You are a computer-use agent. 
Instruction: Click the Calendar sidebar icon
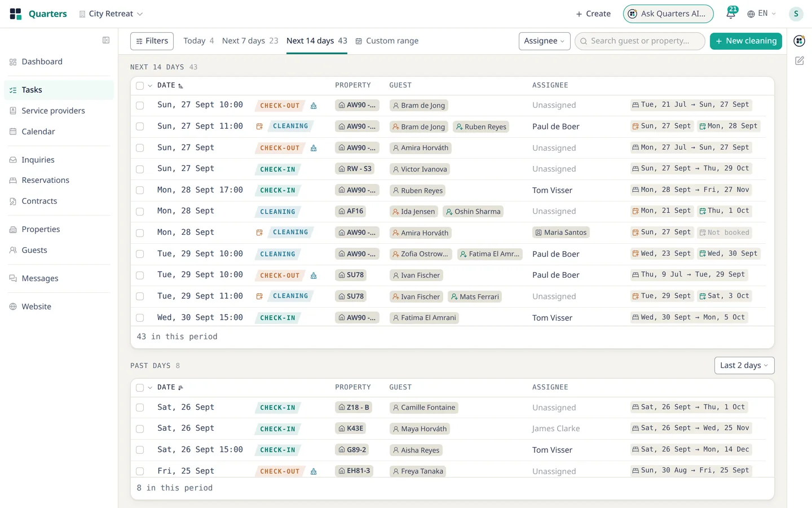pos(13,132)
